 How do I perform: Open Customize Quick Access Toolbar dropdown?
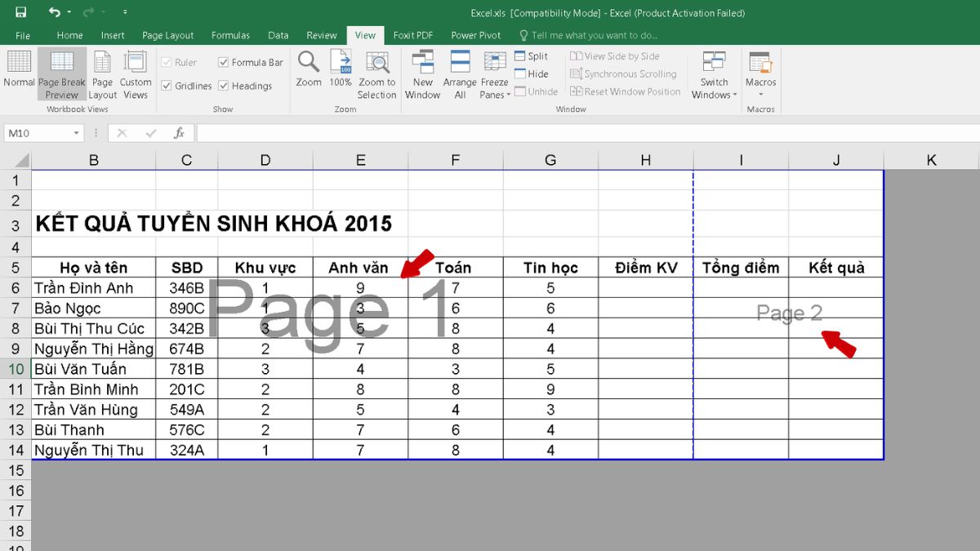124,12
